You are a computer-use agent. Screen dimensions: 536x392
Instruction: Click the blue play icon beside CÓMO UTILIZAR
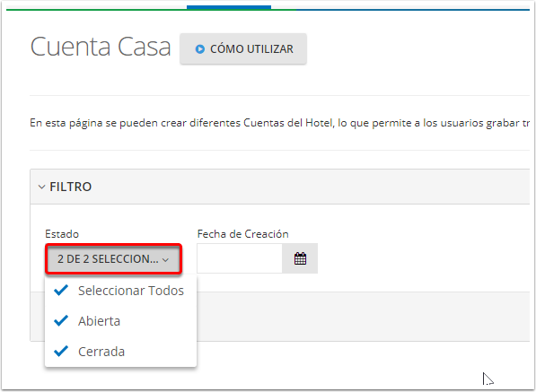200,49
